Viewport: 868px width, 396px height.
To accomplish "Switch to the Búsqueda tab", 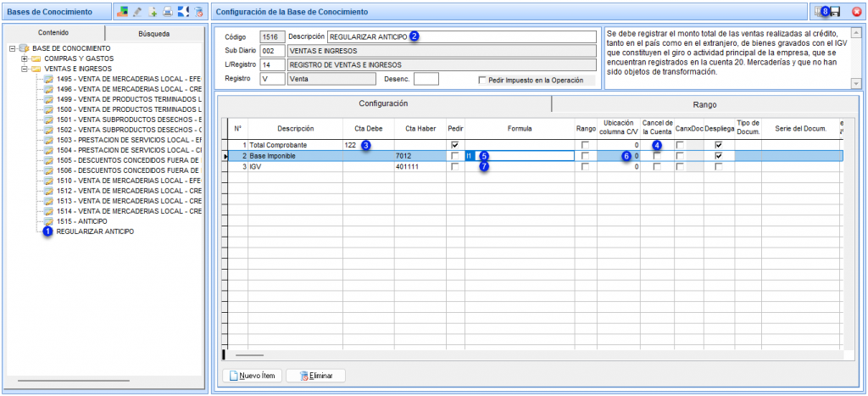I will coord(154,33).
